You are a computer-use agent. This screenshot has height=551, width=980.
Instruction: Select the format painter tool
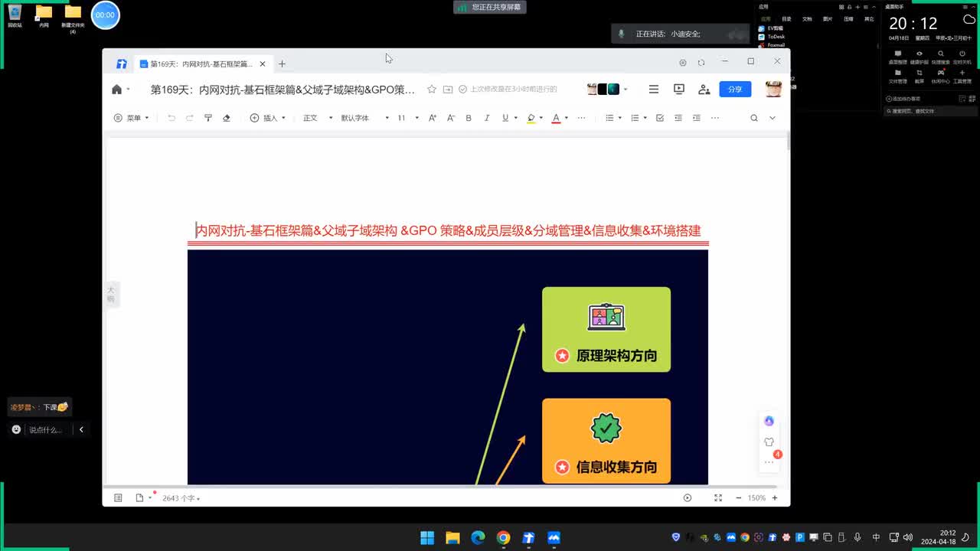(x=207, y=118)
